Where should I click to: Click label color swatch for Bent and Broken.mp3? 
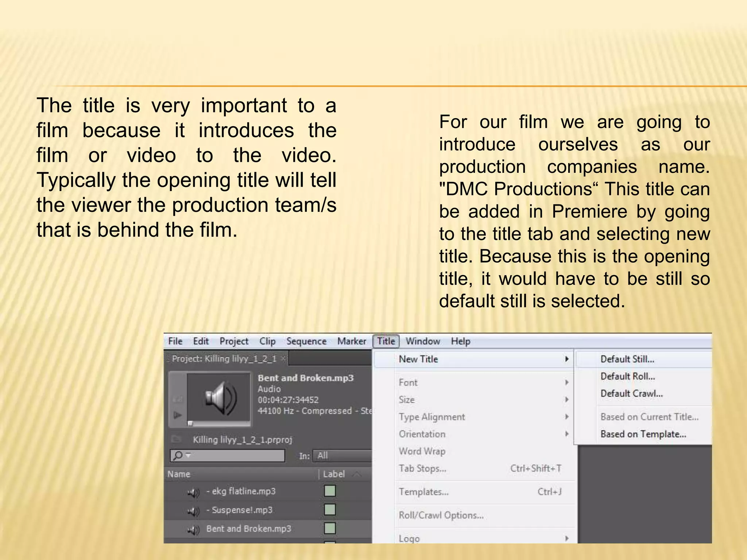tap(330, 528)
